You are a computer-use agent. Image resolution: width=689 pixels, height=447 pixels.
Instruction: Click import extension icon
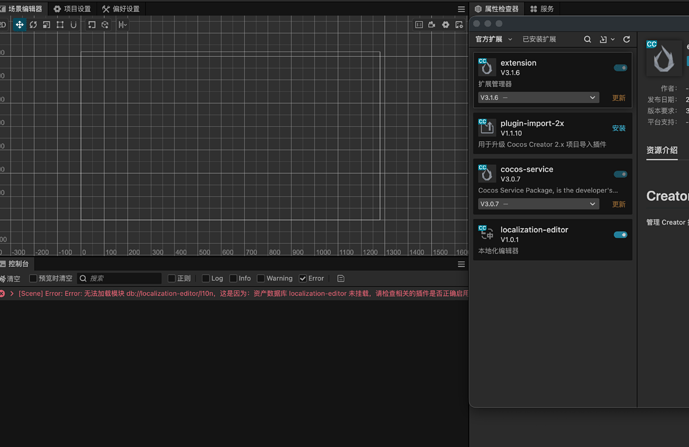coord(603,39)
